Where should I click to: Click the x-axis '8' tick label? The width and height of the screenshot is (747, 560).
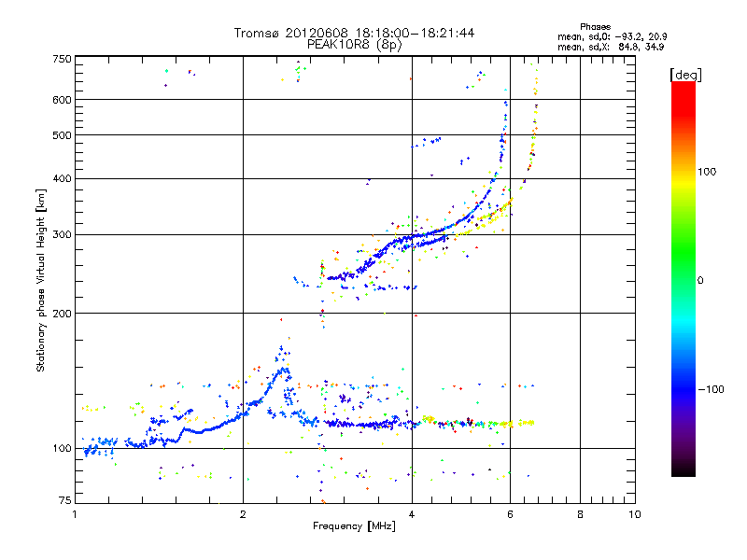[x=580, y=514]
